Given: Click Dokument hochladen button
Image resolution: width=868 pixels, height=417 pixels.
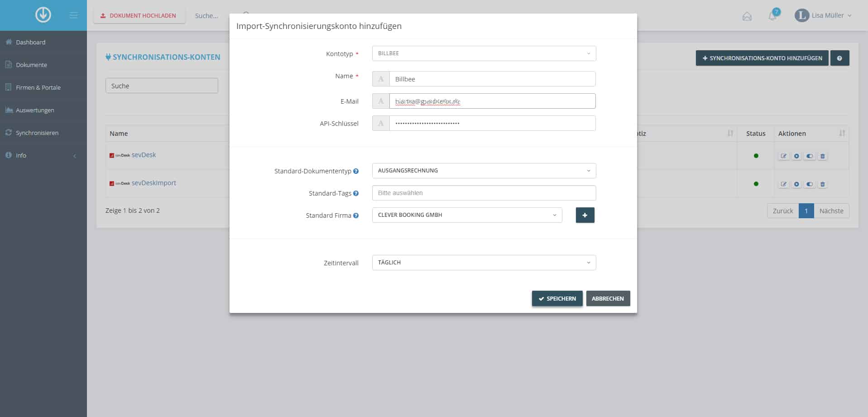Looking at the screenshot, I should point(139,15).
